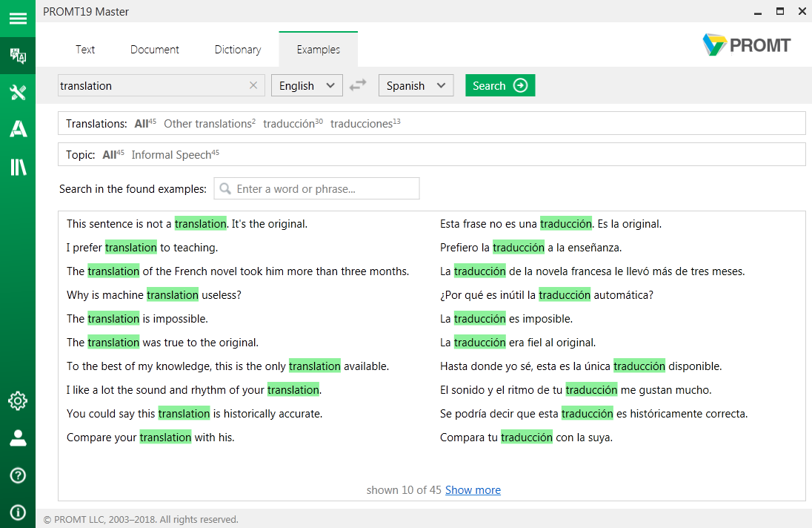Clear the search query with the X icon
Viewport: 812px width, 528px height.
click(253, 85)
